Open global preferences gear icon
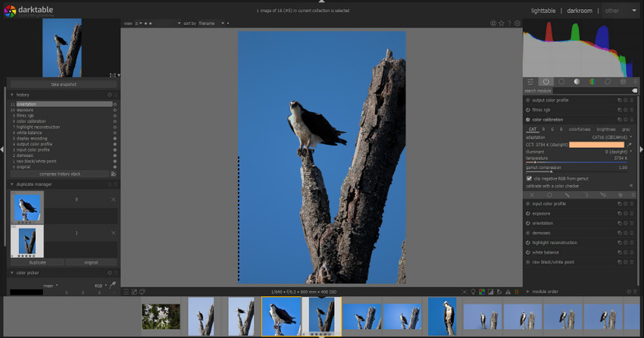 coord(517,23)
